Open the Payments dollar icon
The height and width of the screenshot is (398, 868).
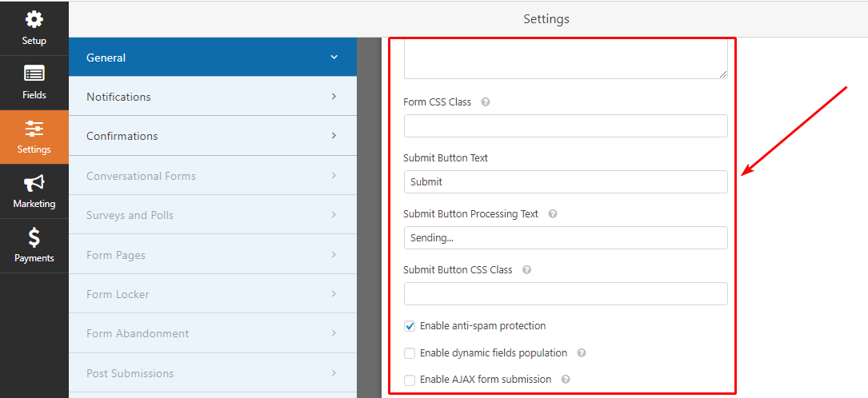coord(34,237)
